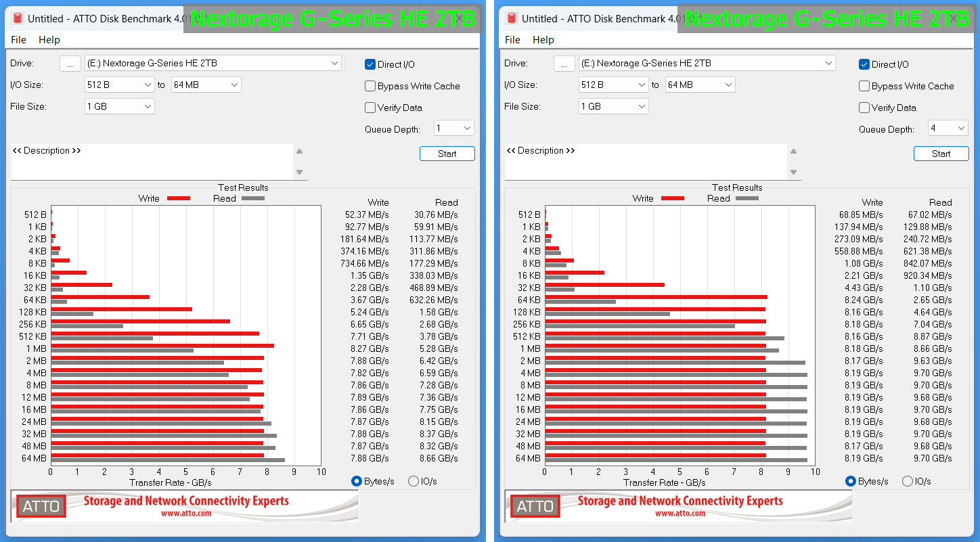Click drive browse (...) button in left window
The height and width of the screenshot is (542, 980).
(70, 64)
